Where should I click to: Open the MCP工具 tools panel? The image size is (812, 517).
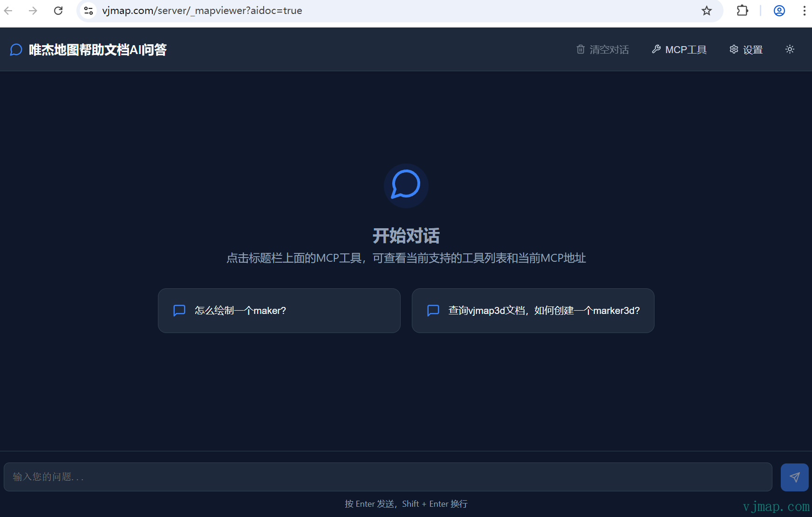tap(679, 49)
